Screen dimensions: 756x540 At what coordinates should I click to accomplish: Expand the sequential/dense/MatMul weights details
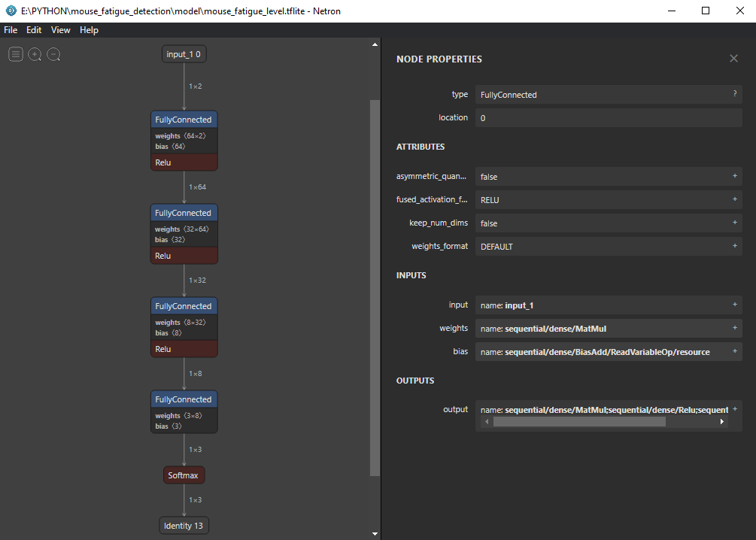coord(735,328)
